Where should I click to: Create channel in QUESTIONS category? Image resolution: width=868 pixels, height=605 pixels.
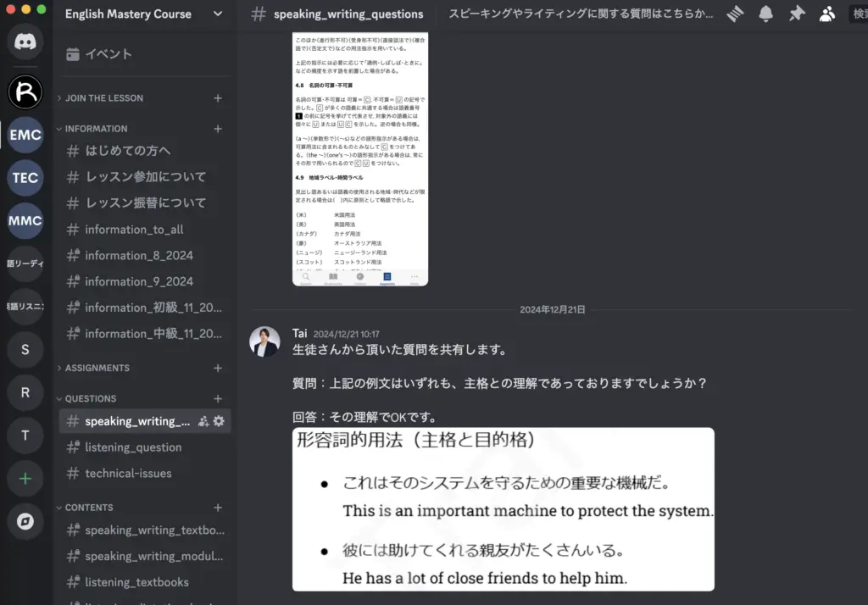[218, 398]
